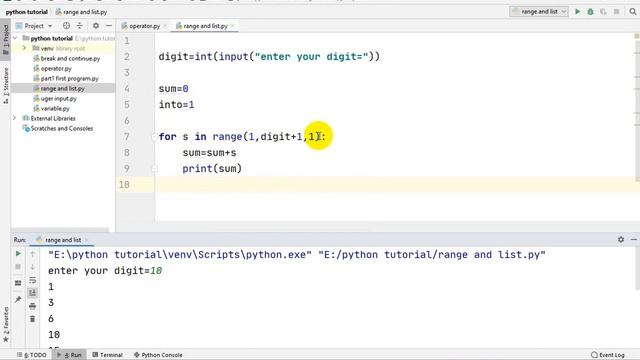Expand the venv folder
The image size is (640, 360).
coord(24,48)
